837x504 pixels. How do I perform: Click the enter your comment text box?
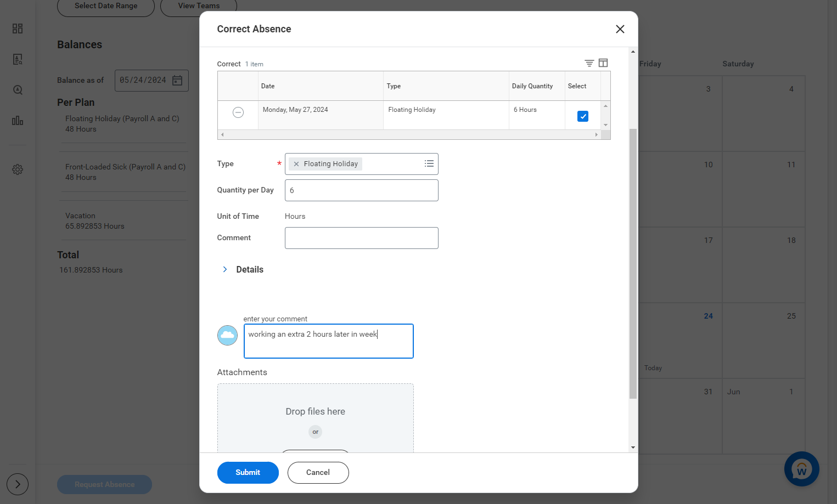(328, 341)
